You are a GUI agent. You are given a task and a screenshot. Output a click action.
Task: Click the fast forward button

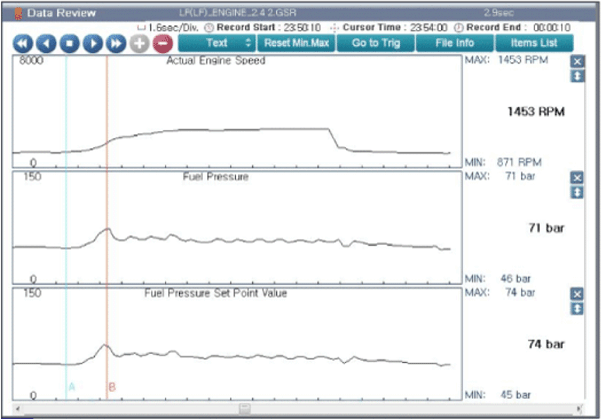[117, 44]
